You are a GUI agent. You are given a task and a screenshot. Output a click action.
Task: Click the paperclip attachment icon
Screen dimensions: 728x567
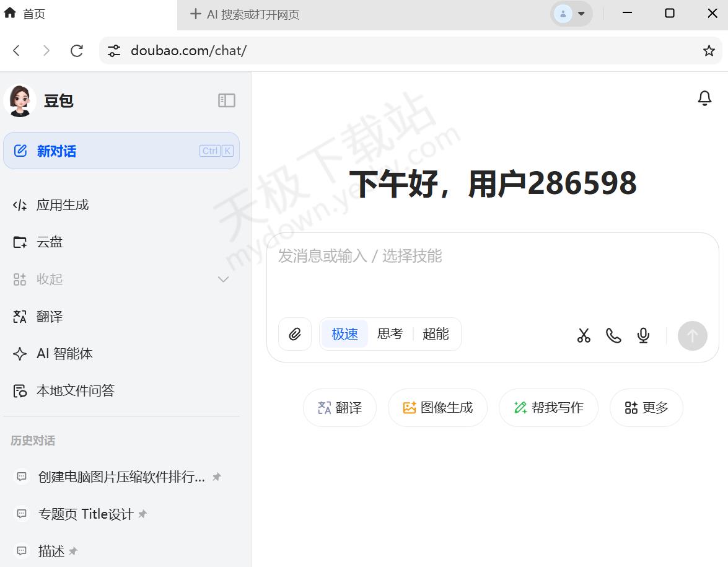point(295,335)
